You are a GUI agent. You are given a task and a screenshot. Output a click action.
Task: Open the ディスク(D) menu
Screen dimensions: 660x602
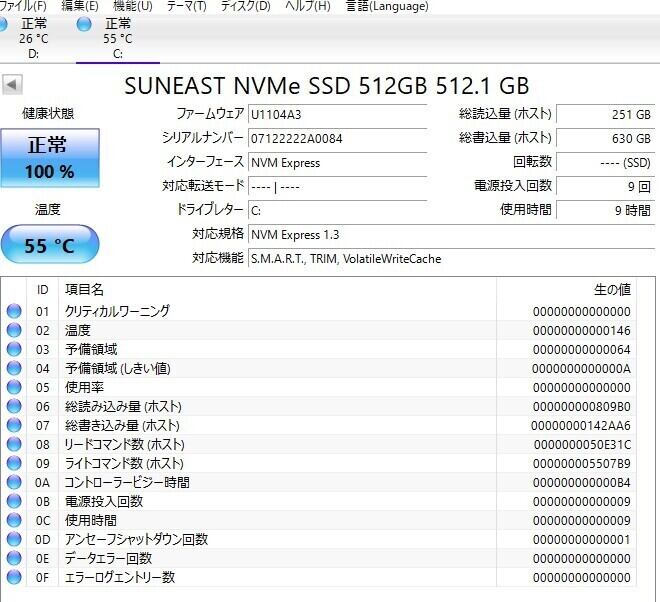click(x=245, y=6)
